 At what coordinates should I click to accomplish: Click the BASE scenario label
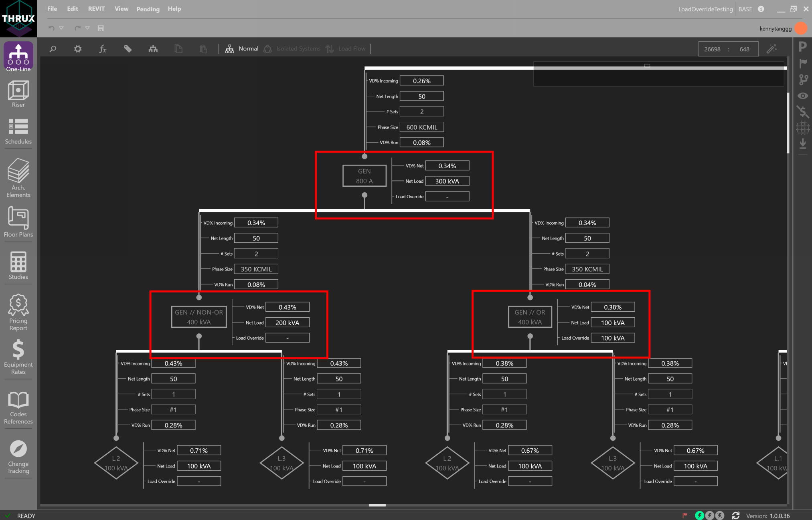pos(745,9)
